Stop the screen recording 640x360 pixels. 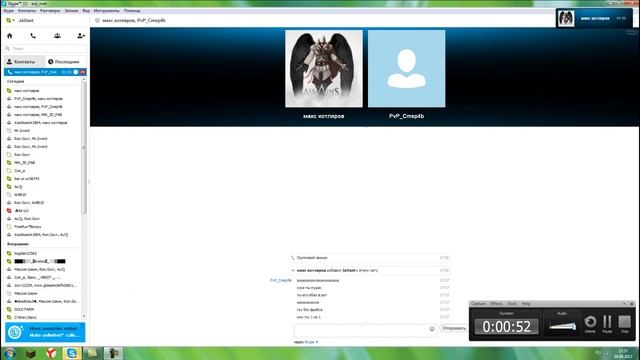[624, 322]
